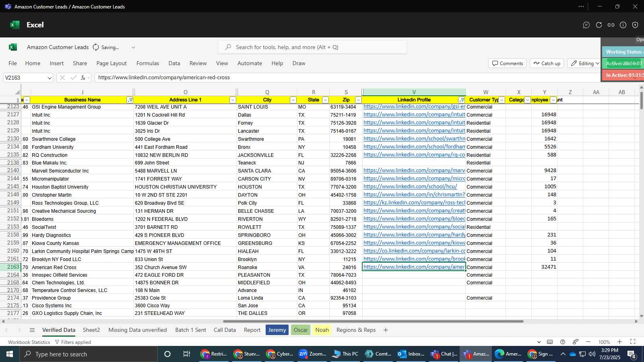Open the three-dot more options in title bar
Viewport: 644px width, 362px height.
point(581,6)
